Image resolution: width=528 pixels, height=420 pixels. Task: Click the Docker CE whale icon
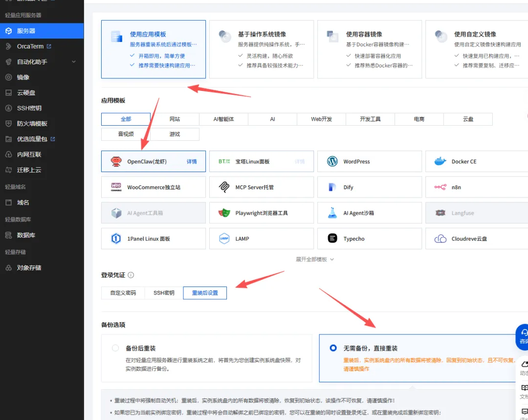[440, 162]
